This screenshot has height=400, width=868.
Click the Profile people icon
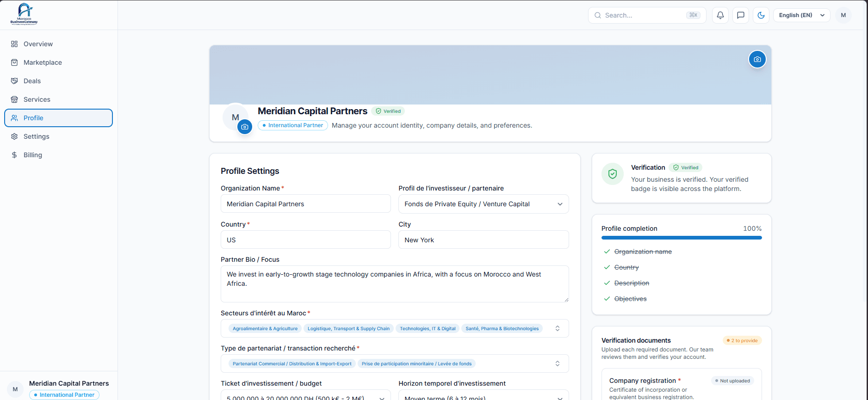(14, 118)
